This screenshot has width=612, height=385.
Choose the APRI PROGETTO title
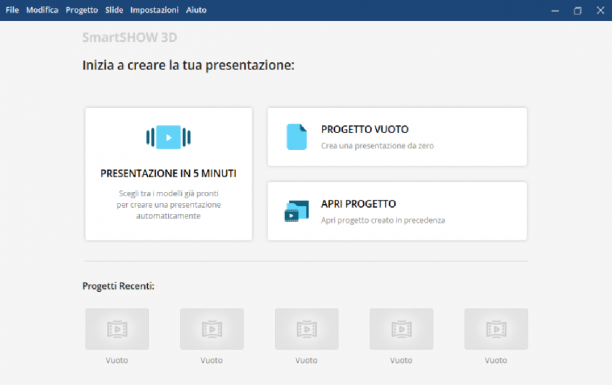(358, 204)
